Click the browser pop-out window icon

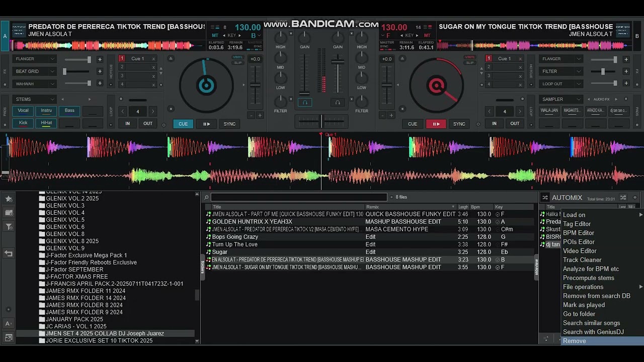9,338
